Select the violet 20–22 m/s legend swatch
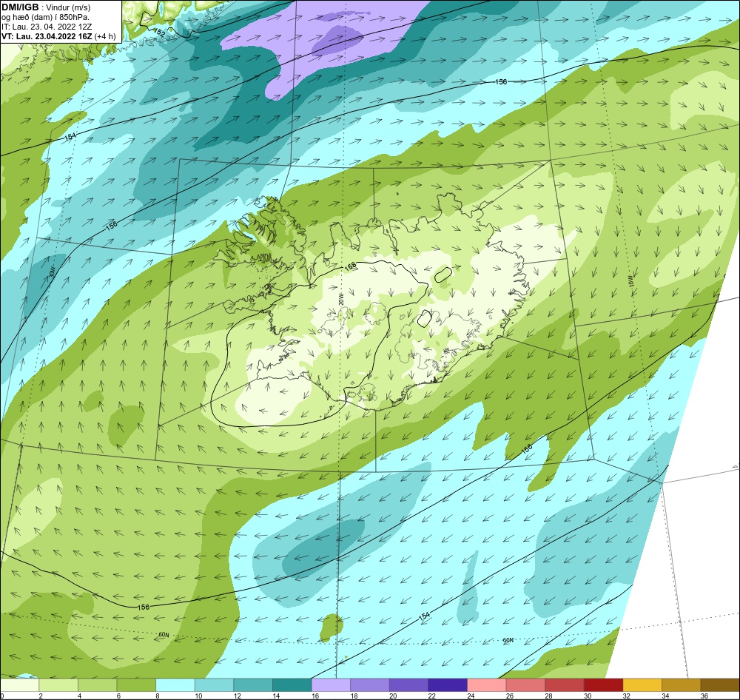The height and width of the screenshot is (700, 740). (409, 685)
